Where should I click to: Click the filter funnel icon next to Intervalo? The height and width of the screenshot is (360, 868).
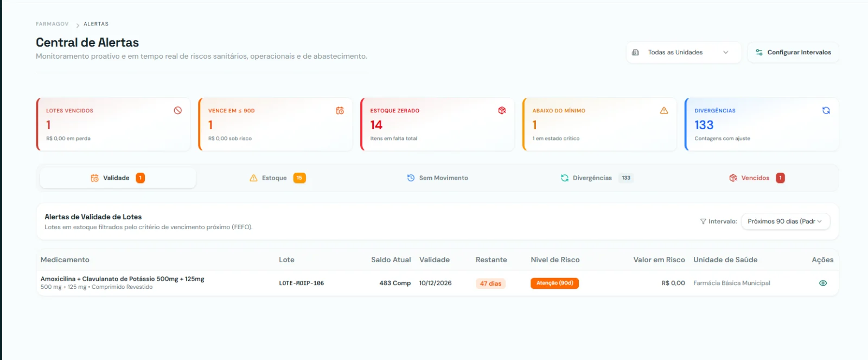(703, 222)
